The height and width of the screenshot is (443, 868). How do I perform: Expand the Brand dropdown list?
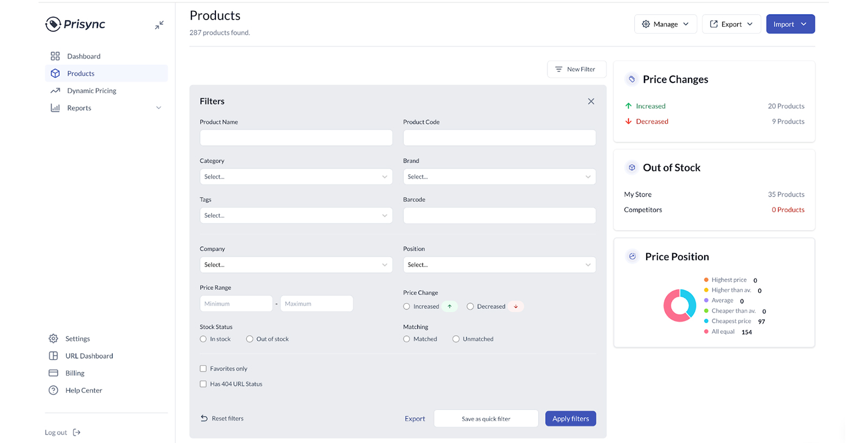(499, 177)
